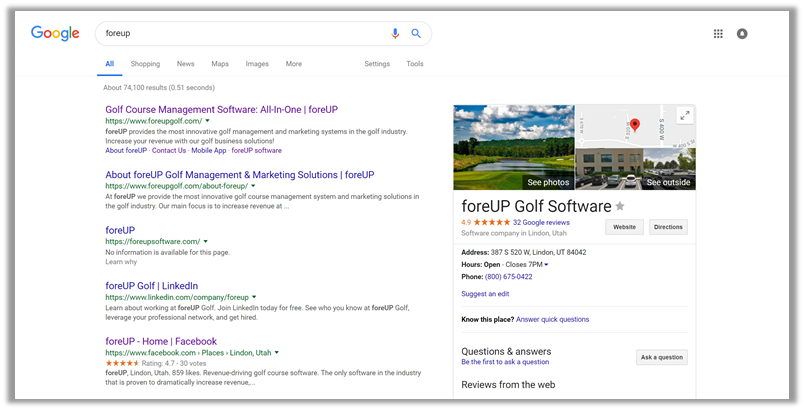The height and width of the screenshot is (410, 804).
Task: Click the Directions button
Action: pos(668,227)
